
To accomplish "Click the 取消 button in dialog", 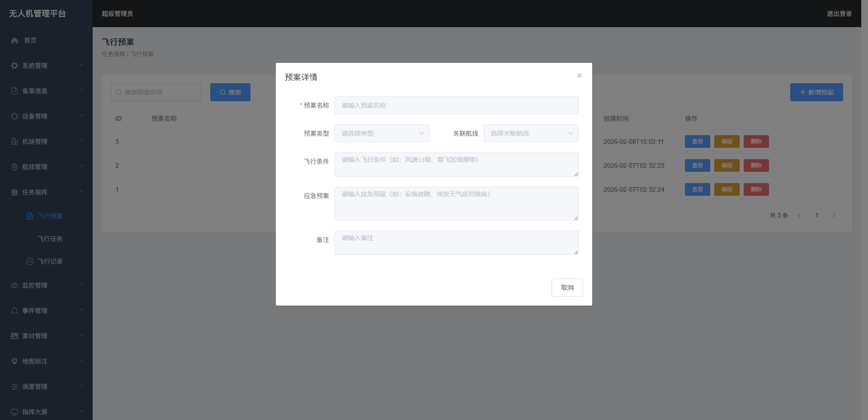I will 567,288.
